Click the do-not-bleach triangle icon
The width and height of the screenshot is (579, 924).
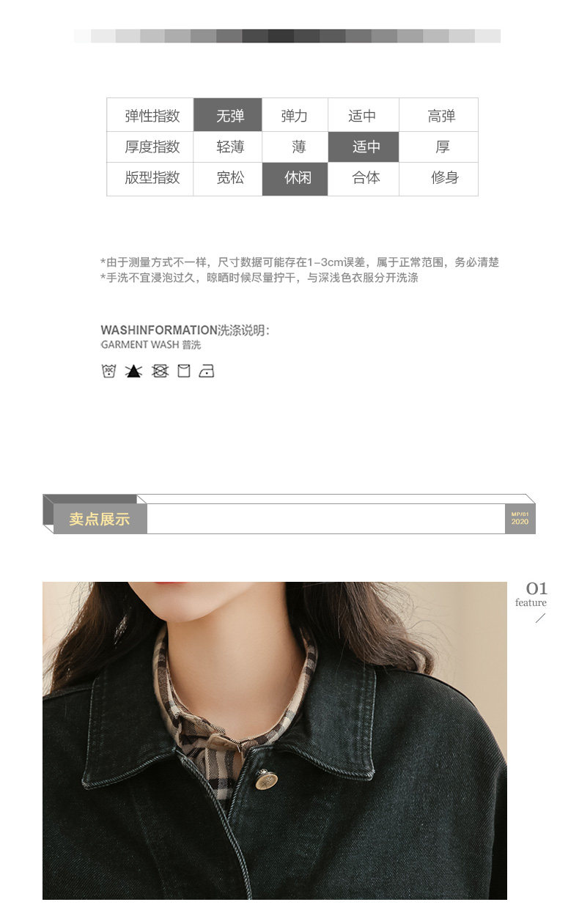(133, 371)
